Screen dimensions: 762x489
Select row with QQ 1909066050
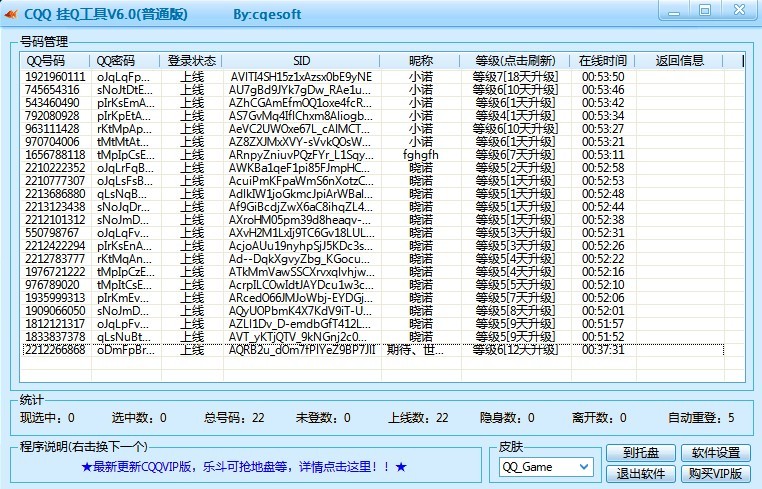click(x=373, y=311)
